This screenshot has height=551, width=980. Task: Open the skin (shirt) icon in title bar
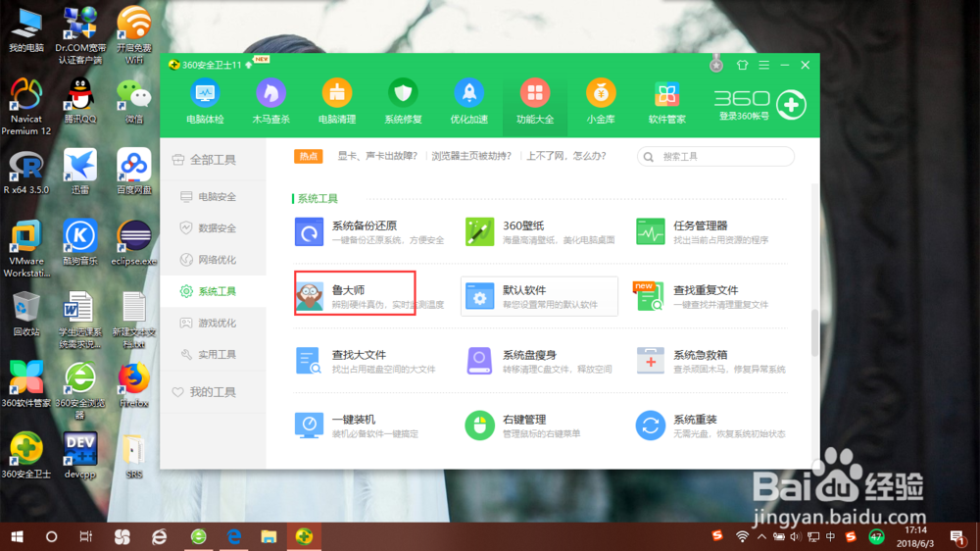point(742,65)
